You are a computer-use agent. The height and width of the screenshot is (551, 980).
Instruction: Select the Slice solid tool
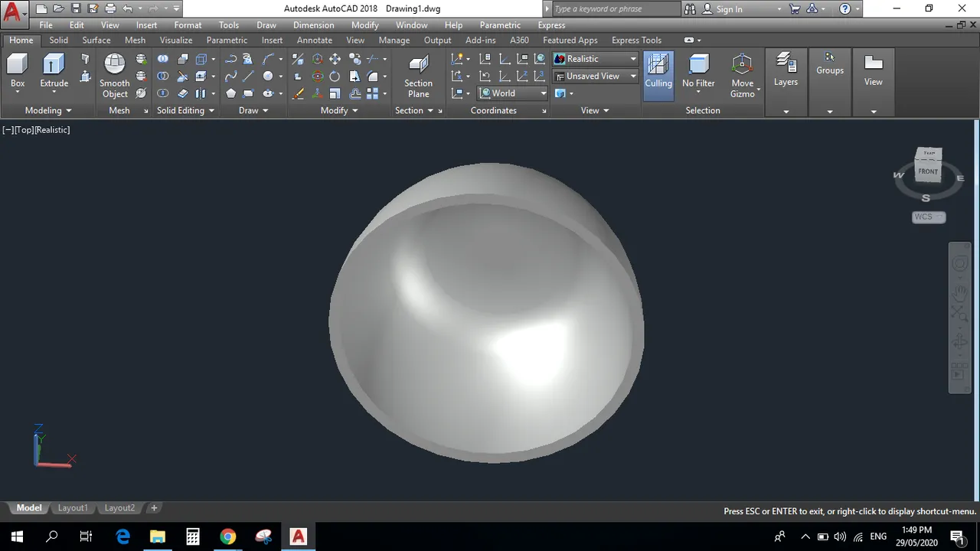[182, 77]
